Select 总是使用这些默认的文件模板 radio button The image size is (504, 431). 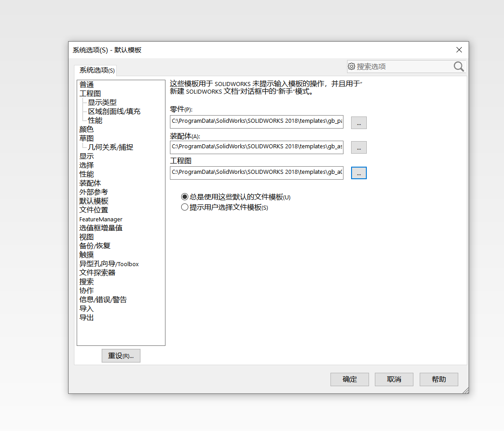coord(185,197)
